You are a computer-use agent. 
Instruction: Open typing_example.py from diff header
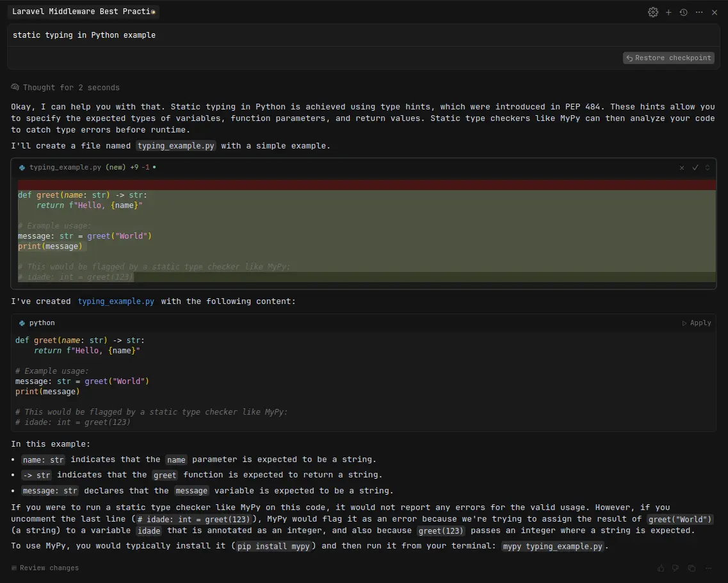point(65,167)
